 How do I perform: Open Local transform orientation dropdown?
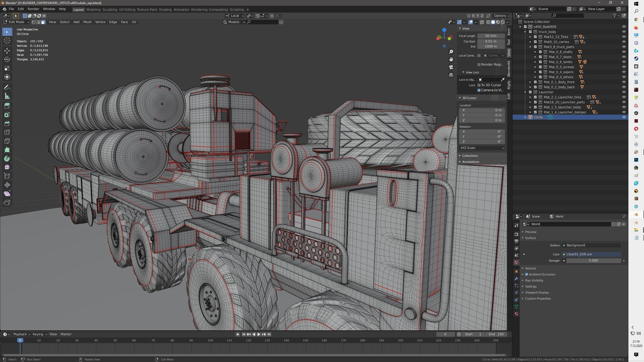click(234, 16)
